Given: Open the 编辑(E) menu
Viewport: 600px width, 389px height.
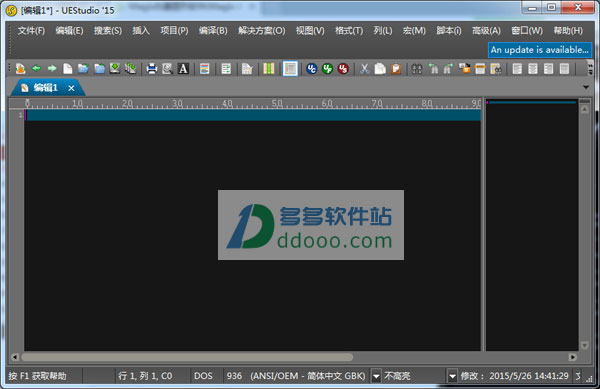Looking at the screenshot, I should click(69, 31).
